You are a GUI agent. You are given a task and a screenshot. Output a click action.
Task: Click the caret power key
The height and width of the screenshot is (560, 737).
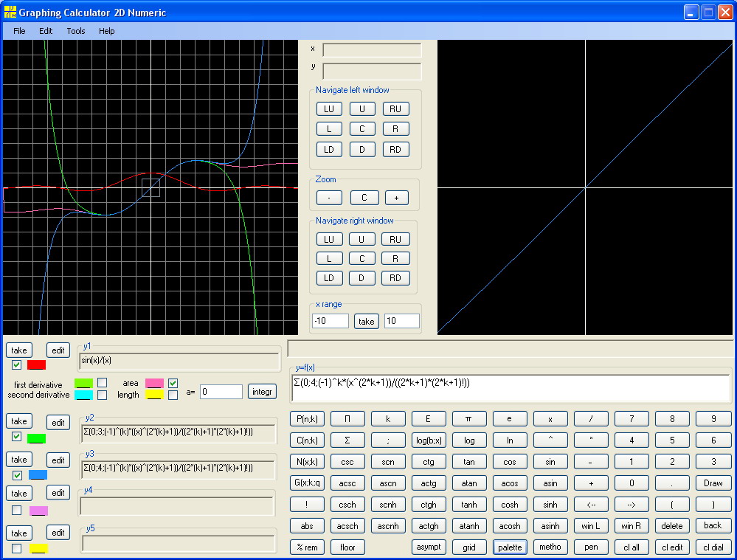coord(550,440)
